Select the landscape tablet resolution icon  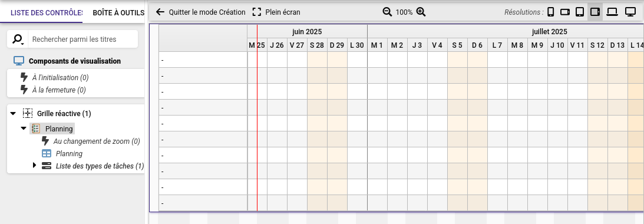click(x=595, y=12)
